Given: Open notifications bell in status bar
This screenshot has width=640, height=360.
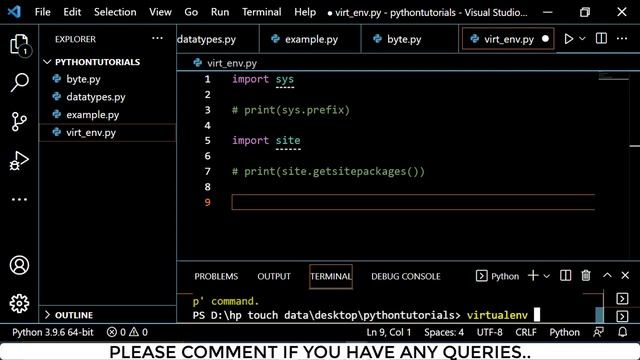Looking at the screenshot, I should click(x=622, y=332).
